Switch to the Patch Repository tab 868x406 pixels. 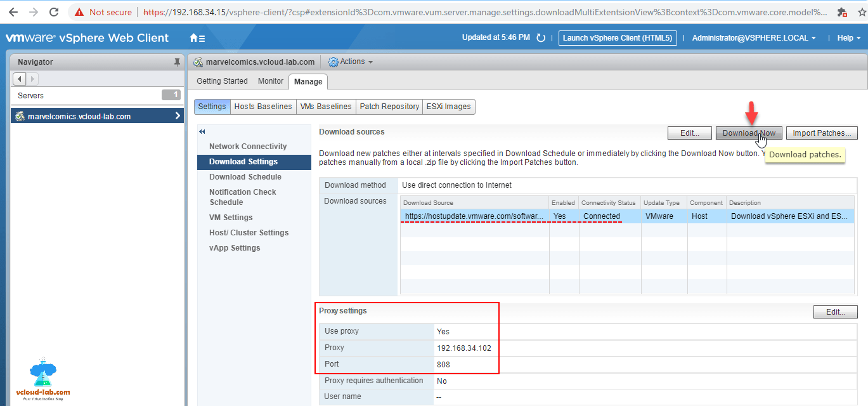389,106
